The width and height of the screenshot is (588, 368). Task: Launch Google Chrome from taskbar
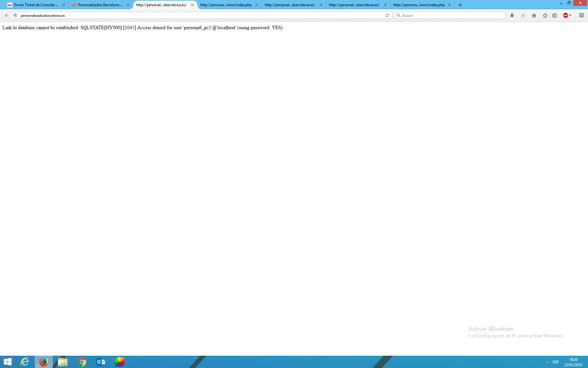click(82, 362)
